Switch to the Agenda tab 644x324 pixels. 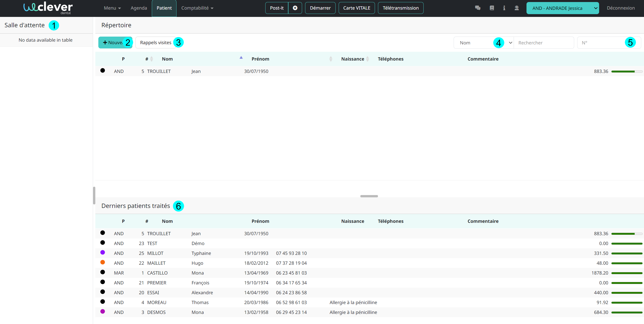[x=139, y=8]
